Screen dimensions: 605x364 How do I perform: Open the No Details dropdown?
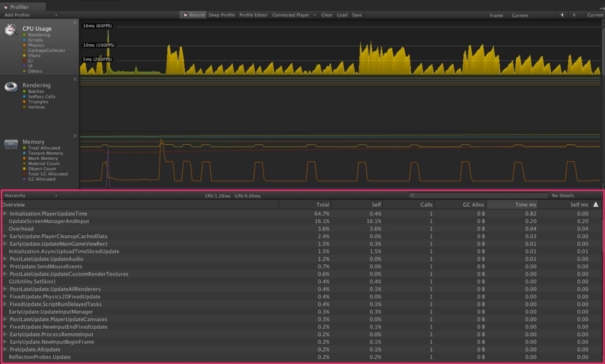pyautogui.click(x=576, y=196)
